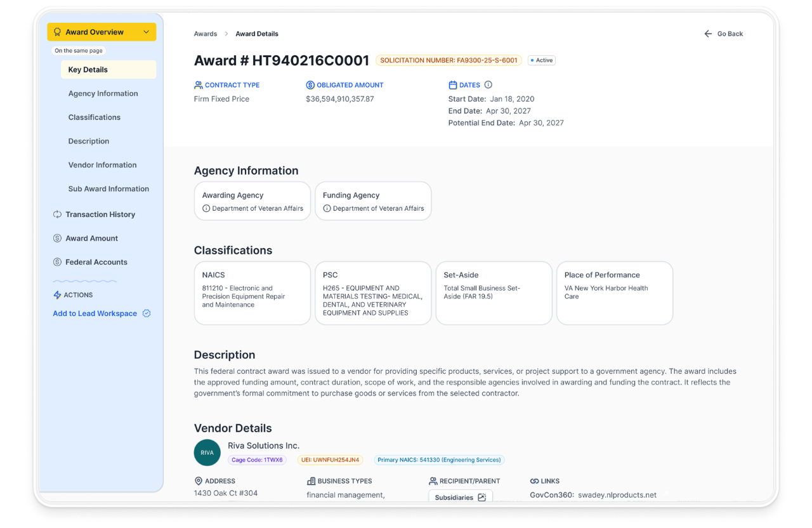Select Key Details in sidebar
The image size is (812, 528).
click(x=108, y=70)
